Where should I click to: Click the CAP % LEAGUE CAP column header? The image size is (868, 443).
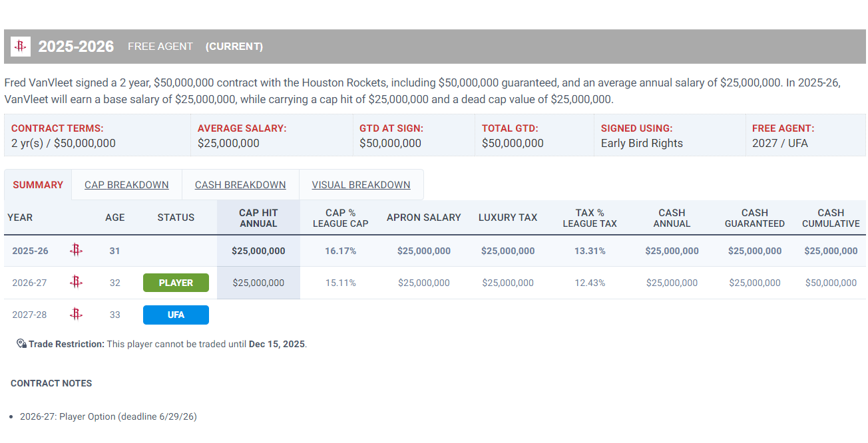[341, 218]
